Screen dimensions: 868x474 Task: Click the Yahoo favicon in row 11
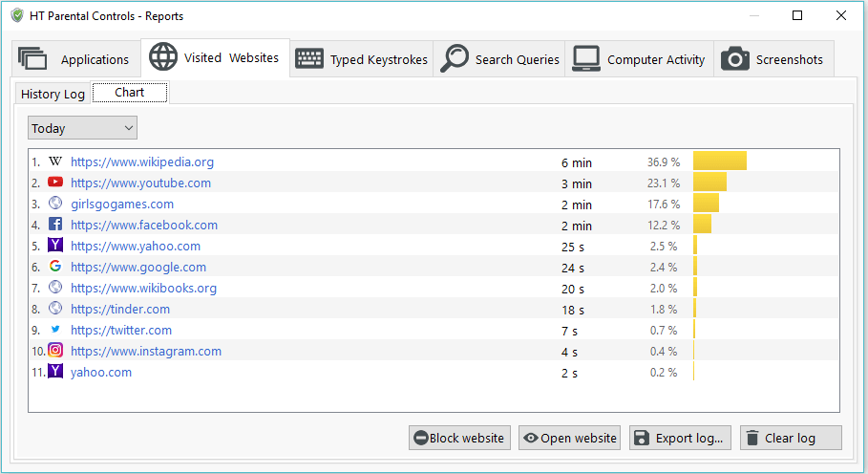(55, 371)
